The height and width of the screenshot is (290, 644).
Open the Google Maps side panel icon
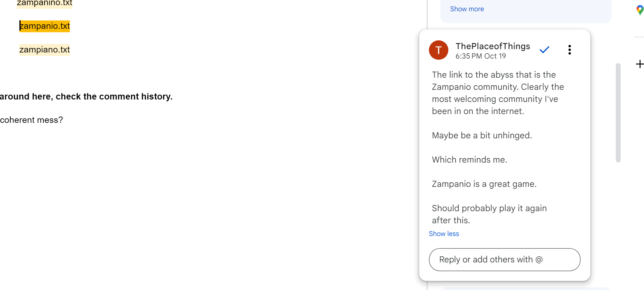pos(639,10)
